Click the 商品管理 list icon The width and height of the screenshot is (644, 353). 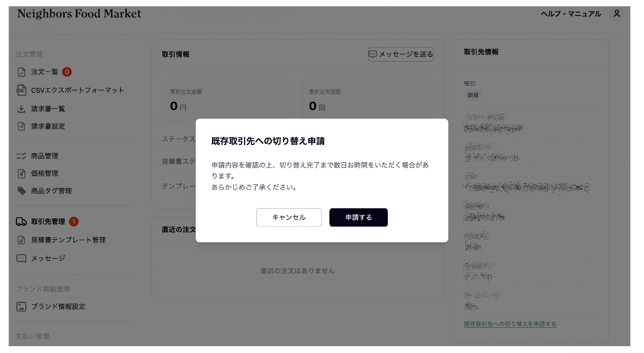click(x=22, y=156)
